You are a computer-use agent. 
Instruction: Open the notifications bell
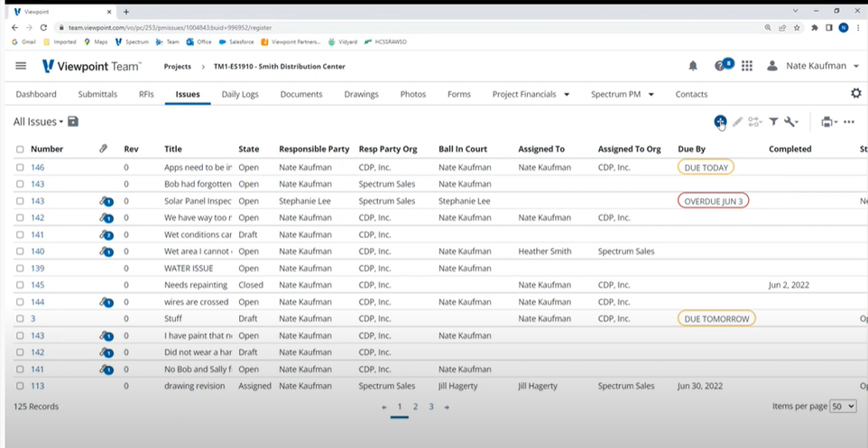pos(693,66)
